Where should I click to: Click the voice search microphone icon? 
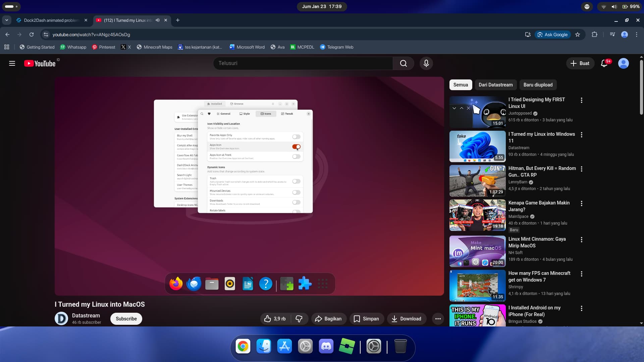point(426,63)
